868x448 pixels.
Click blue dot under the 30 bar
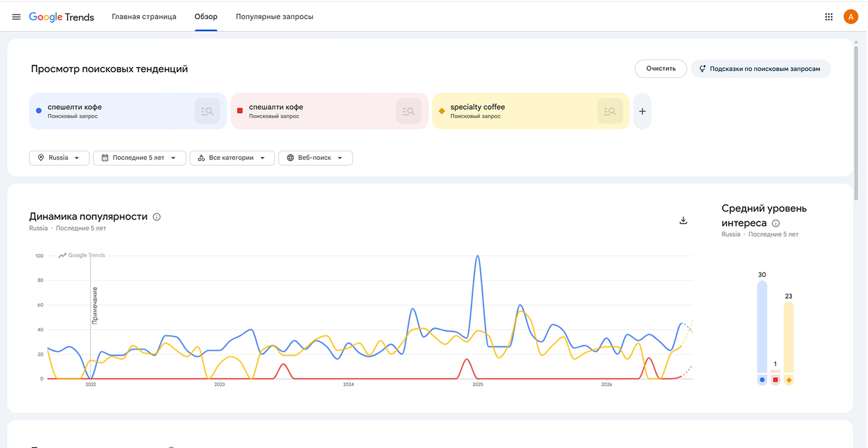tap(762, 380)
